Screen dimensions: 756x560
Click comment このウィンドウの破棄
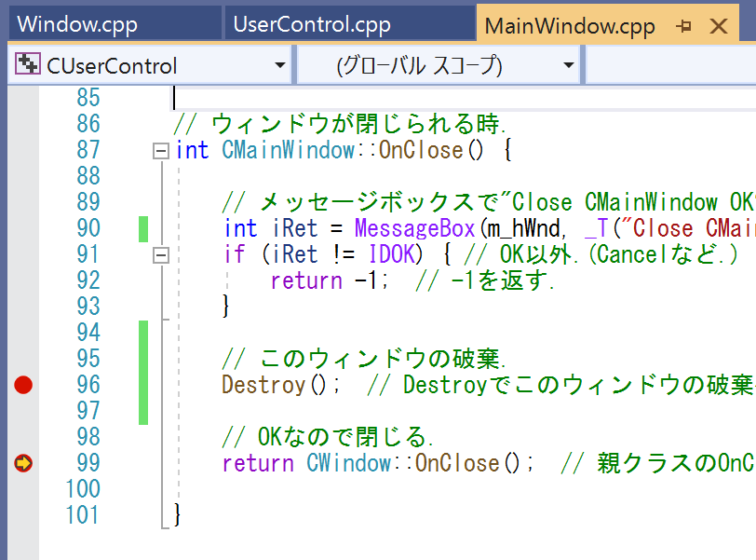tap(363, 359)
